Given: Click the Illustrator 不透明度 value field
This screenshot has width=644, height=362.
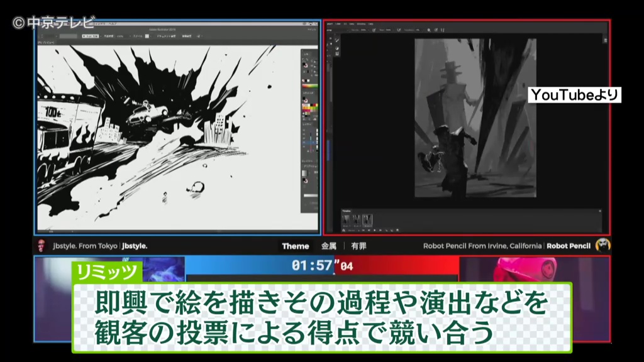Looking at the screenshot, I should tap(121, 36).
